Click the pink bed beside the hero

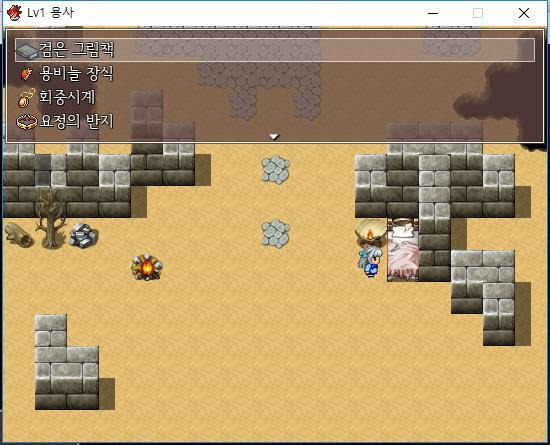coord(403,250)
